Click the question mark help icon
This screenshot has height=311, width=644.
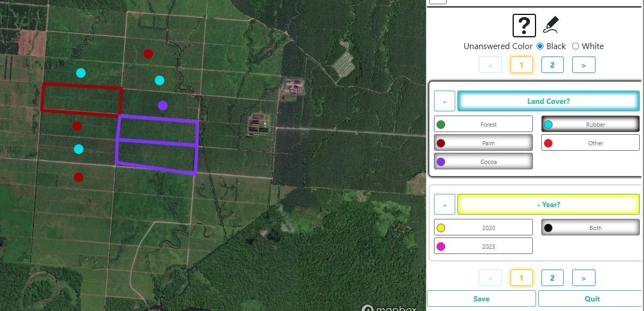pyautogui.click(x=524, y=25)
